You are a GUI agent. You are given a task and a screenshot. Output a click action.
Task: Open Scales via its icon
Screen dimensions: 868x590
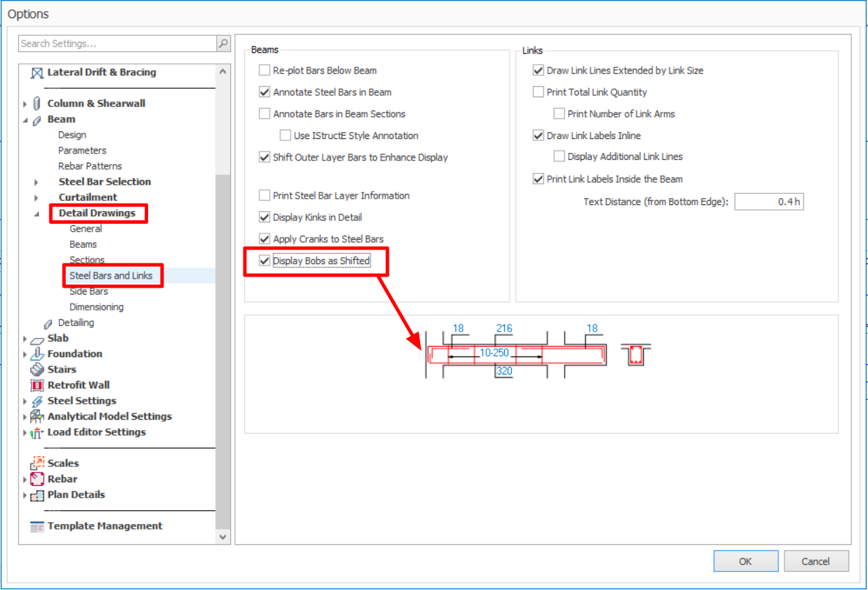point(38,464)
